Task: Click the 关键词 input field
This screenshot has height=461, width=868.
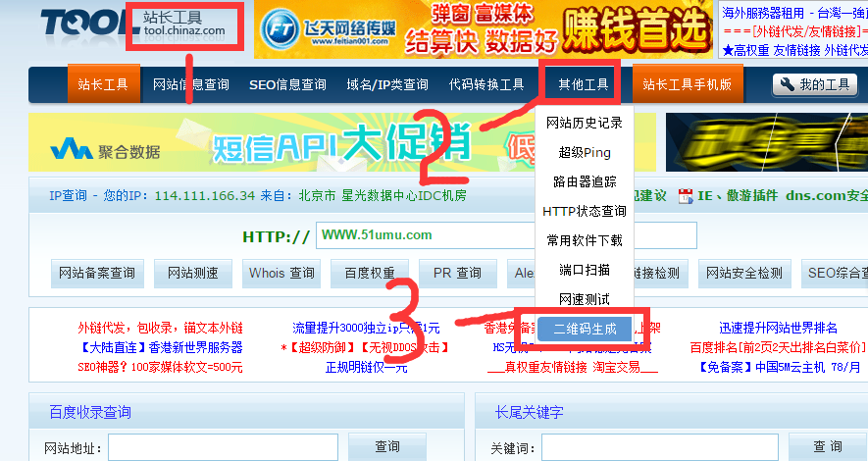Action: click(660, 447)
